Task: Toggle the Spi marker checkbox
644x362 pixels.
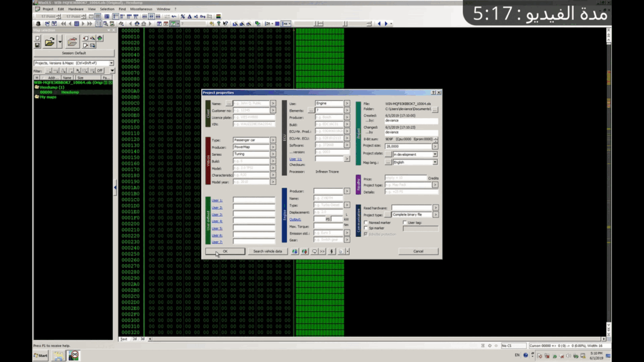Action: (x=367, y=228)
